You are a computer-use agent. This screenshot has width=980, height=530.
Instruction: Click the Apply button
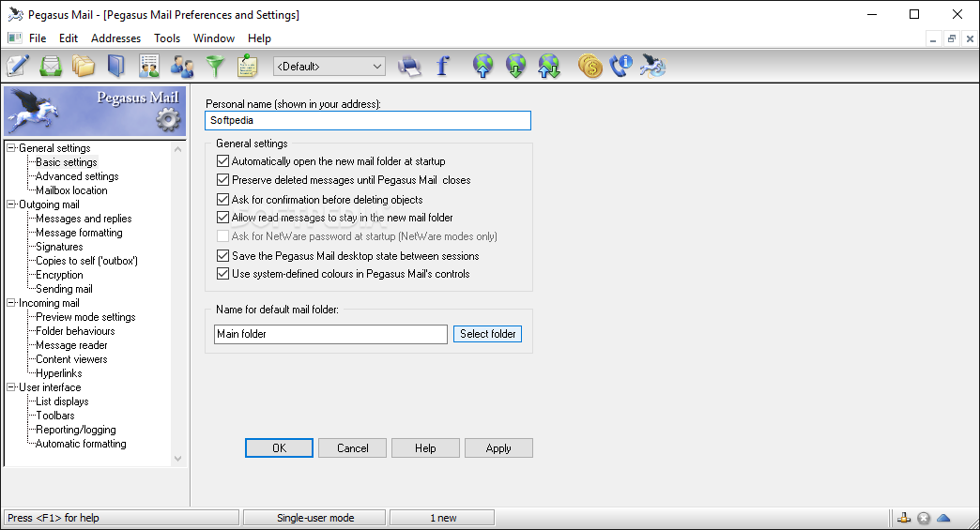(498, 448)
